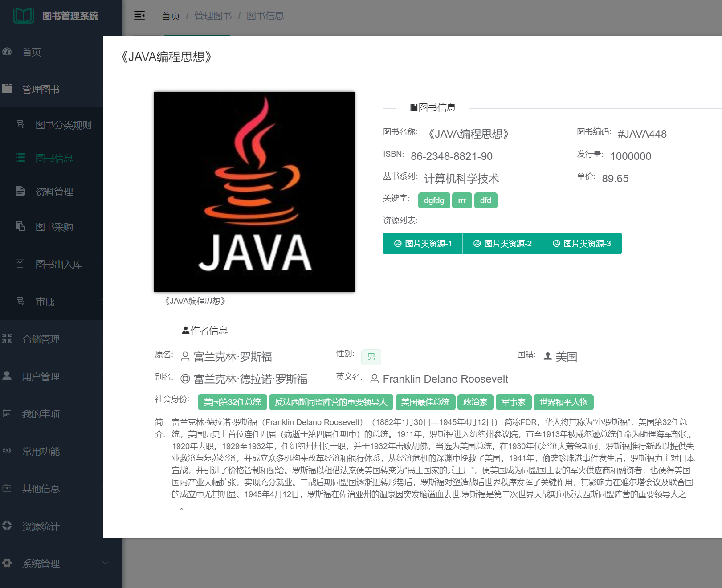Click 管理图书 breadcrumb
Screen dimensions: 722x588
213,16
